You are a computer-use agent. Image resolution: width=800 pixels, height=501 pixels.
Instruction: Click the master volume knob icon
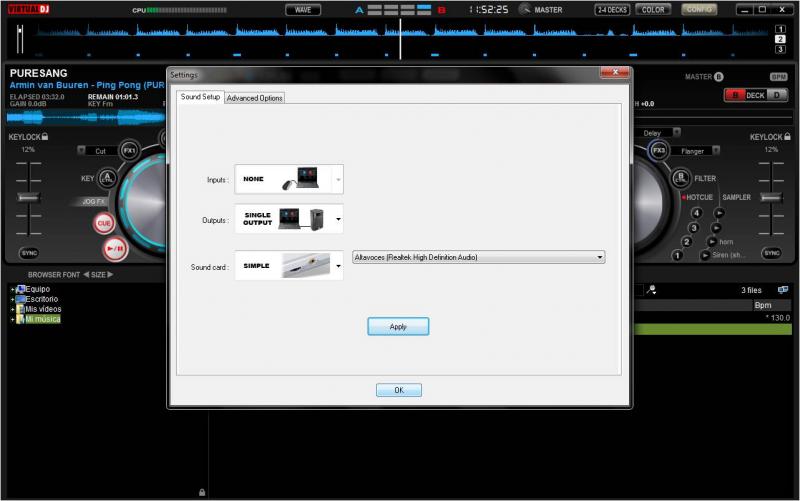pos(524,9)
